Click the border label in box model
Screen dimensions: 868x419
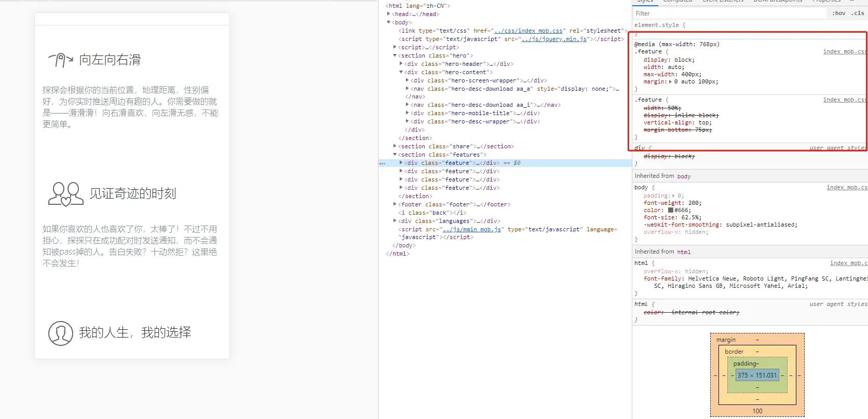click(x=734, y=352)
